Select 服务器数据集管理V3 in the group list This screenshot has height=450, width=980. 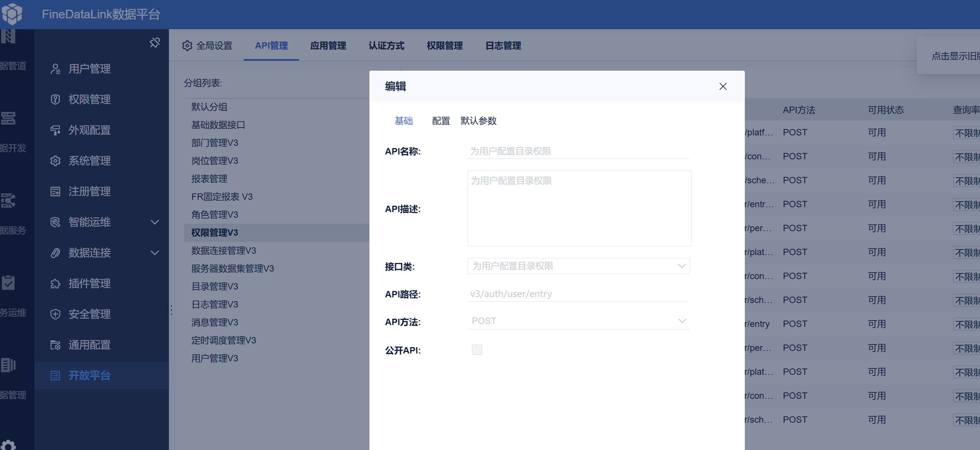(233, 269)
